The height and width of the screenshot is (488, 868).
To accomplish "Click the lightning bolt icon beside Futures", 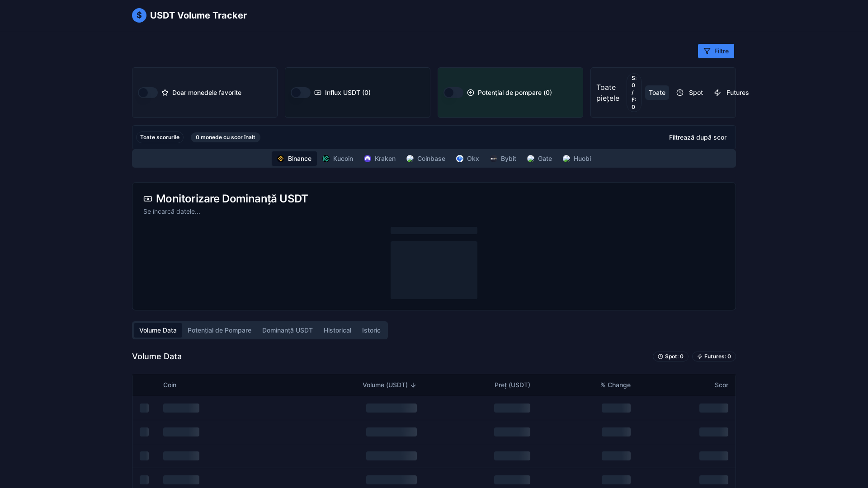I will coord(717,93).
